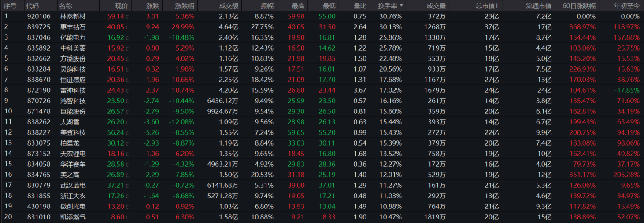Select stock 美之高
644x223 pixels.
[70, 175]
